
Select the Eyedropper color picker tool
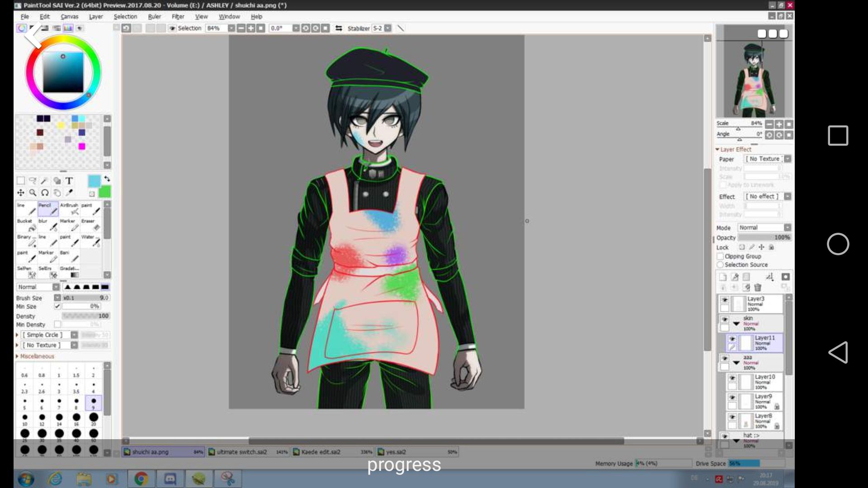click(x=69, y=193)
